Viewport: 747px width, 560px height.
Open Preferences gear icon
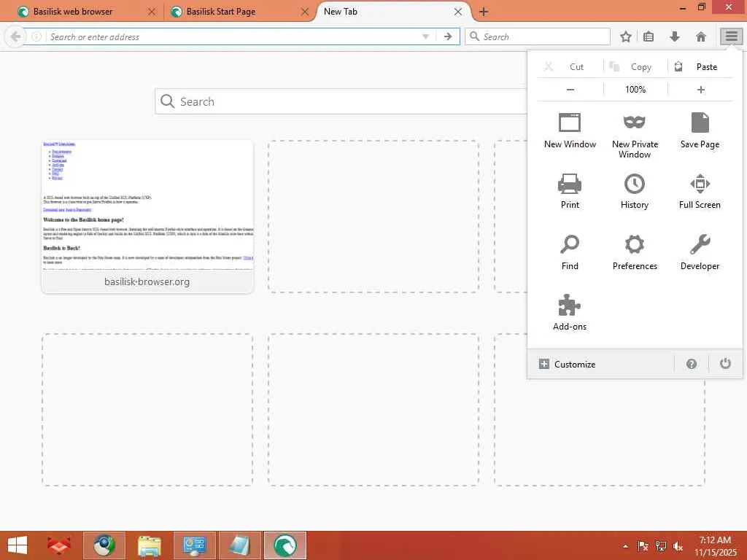635,244
